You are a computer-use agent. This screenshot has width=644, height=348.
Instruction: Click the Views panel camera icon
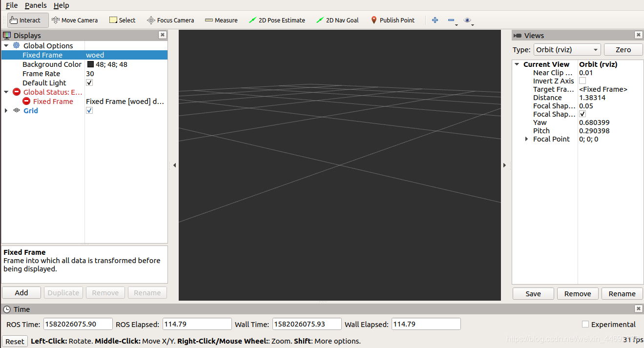[x=518, y=36]
